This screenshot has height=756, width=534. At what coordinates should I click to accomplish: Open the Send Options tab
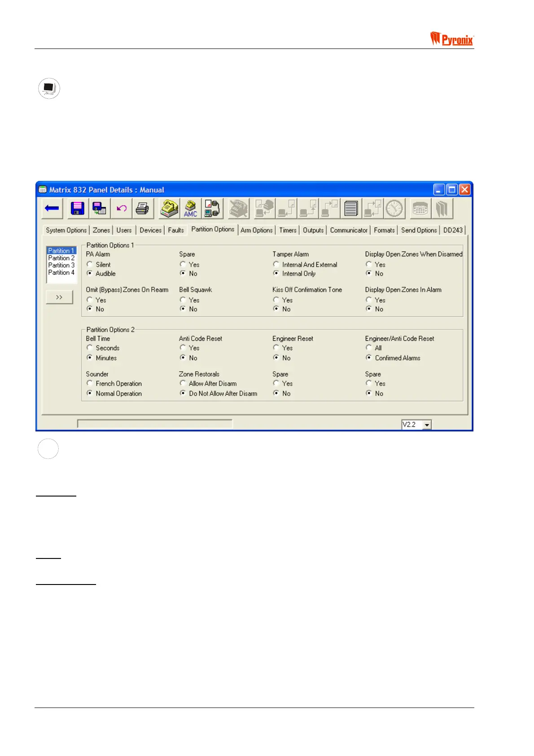(419, 230)
